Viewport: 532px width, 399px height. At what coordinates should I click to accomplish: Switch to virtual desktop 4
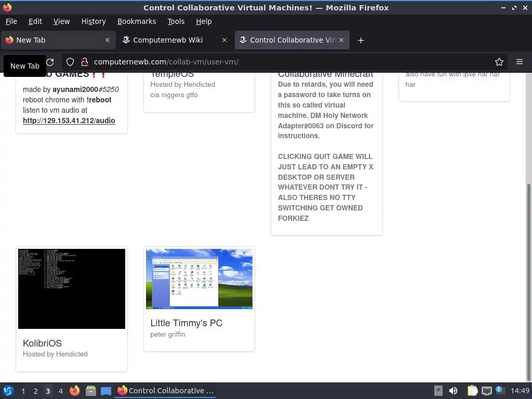pos(60,391)
